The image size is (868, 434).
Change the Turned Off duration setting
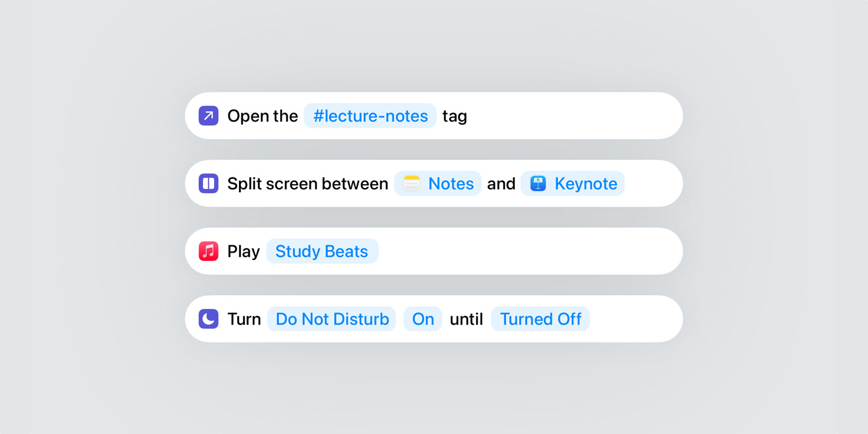tap(540, 319)
